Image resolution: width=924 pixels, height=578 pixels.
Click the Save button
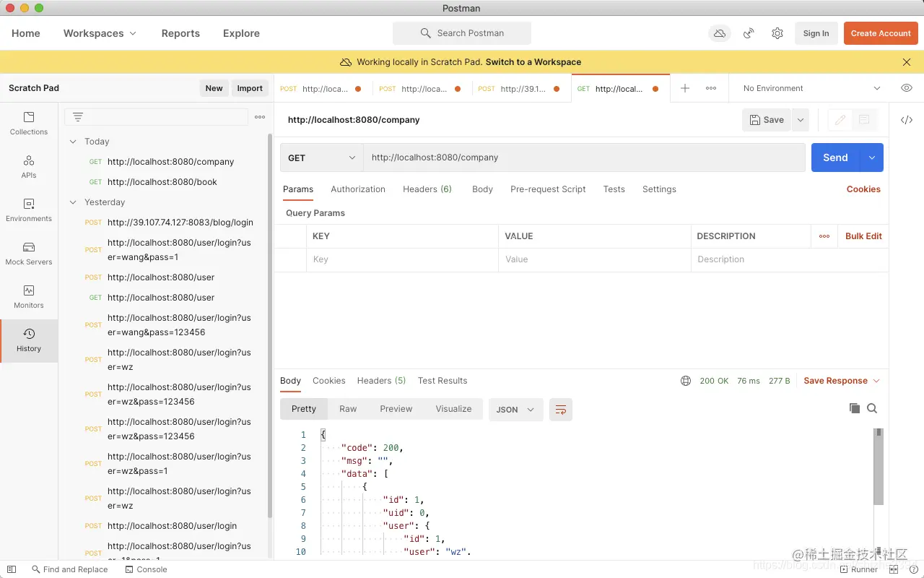tap(767, 120)
